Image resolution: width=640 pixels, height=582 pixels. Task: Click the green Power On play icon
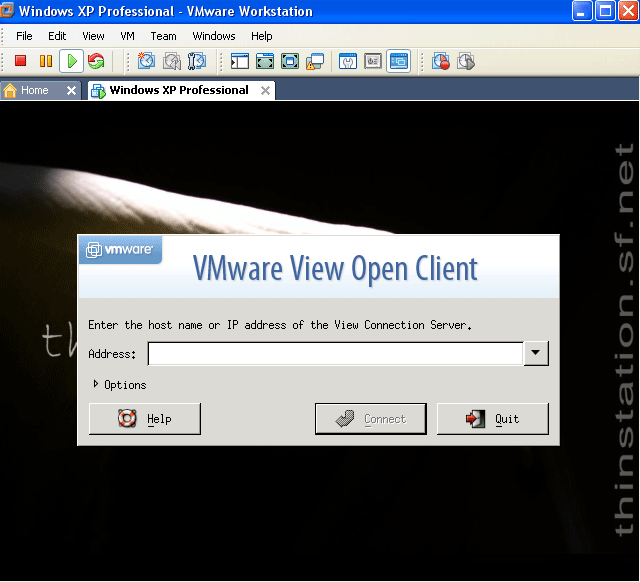click(71, 61)
